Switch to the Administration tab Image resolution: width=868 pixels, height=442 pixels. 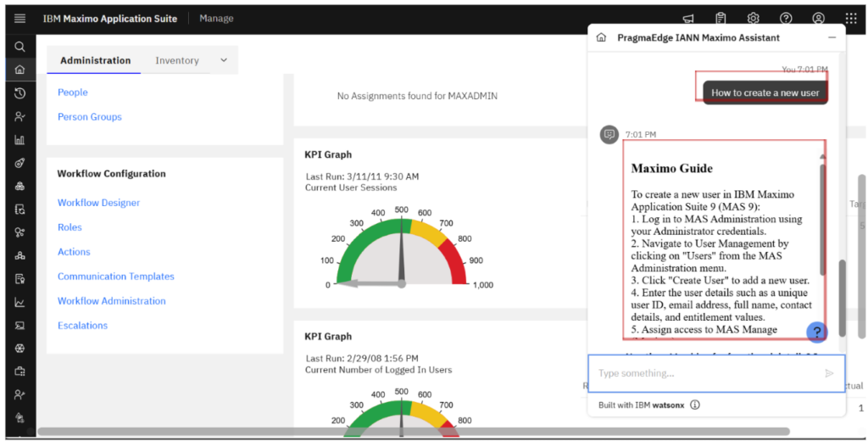coord(95,60)
